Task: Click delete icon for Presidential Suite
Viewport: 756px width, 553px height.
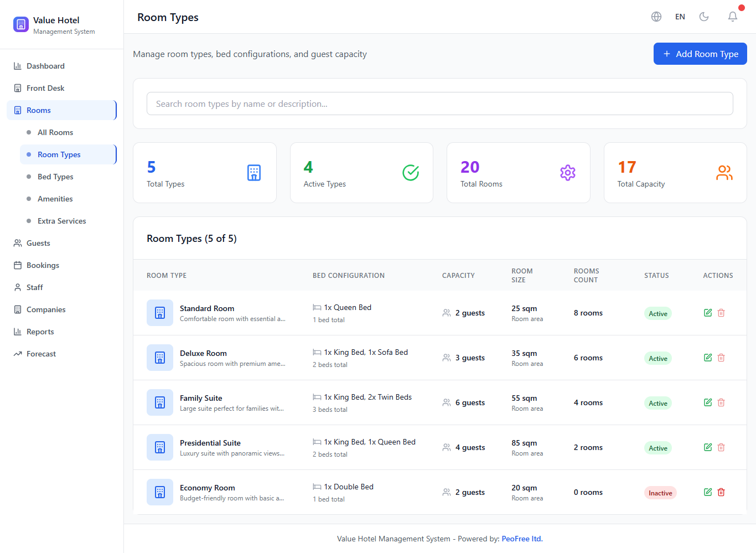Action: 721,447
